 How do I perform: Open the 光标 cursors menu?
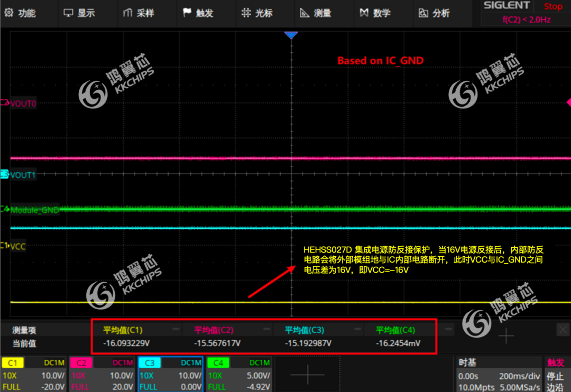[x=257, y=13]
